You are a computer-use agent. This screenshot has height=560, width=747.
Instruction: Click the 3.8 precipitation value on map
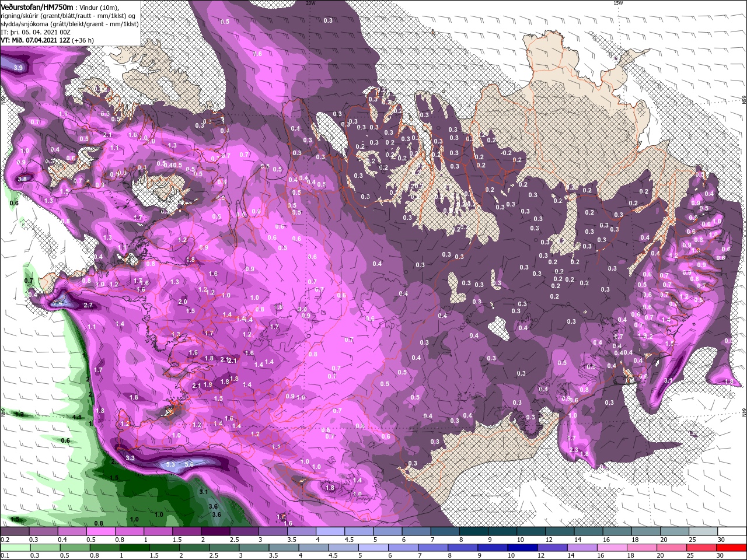tap(23, 178)
